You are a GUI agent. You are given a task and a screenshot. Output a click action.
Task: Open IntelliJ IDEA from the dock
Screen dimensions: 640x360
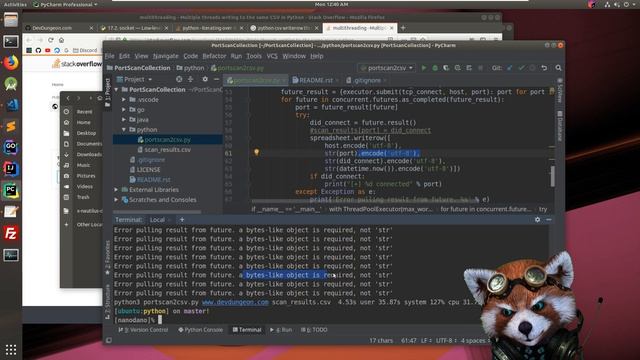click(x=11, y=169)
